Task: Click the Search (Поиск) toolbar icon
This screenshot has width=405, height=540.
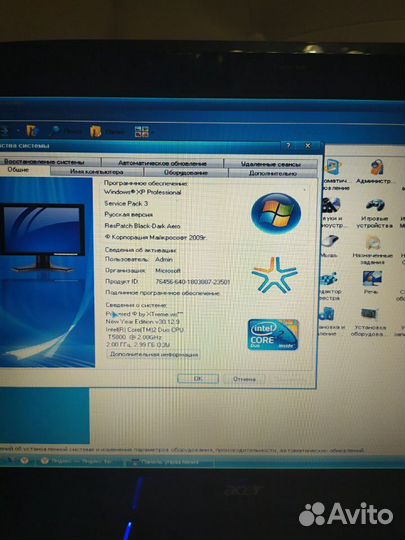Action: tap(55, 131)
